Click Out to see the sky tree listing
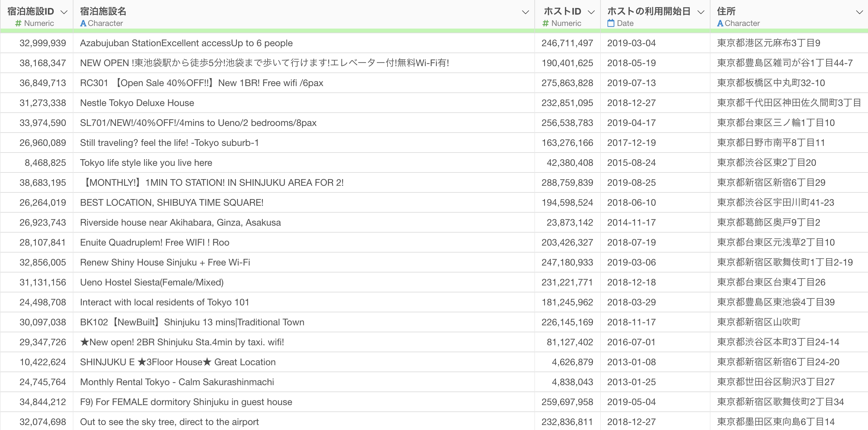This screenshot has height=430, width=868. 169,422
